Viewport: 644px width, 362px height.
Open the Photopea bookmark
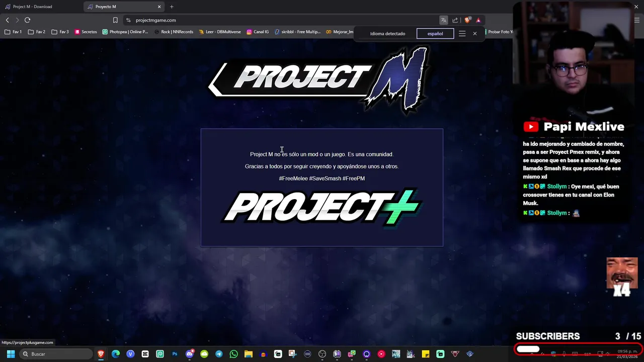coord(125,32)
